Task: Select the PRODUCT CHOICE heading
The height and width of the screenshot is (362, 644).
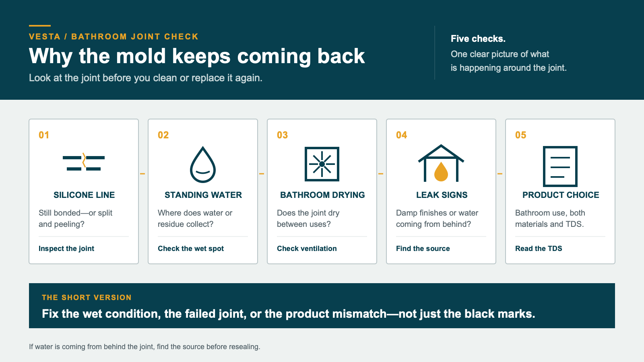Action: 561,195
